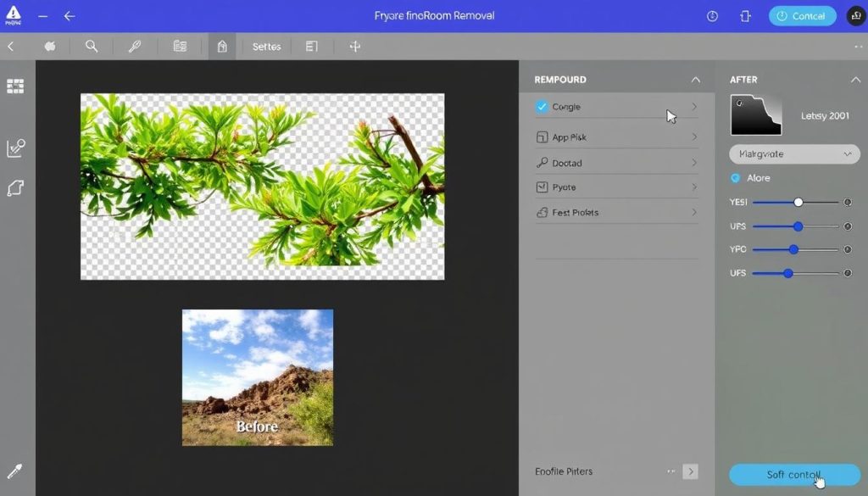
Task: Click the blue Contcal button
Action: [802, 16]
